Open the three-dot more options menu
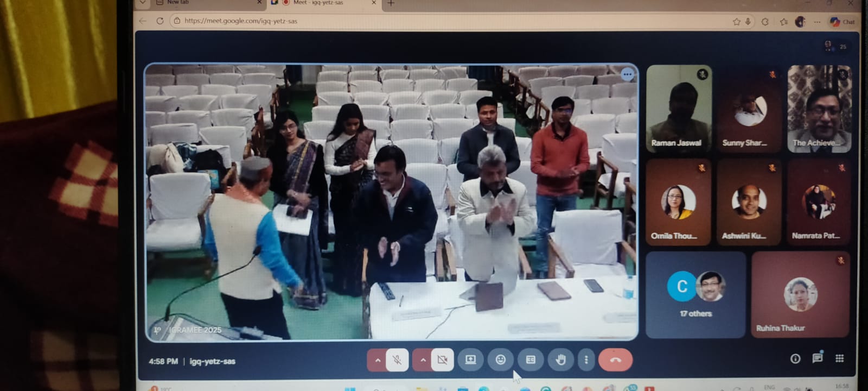This screenshot has width=868, height=391. click(x=586, y=360)
